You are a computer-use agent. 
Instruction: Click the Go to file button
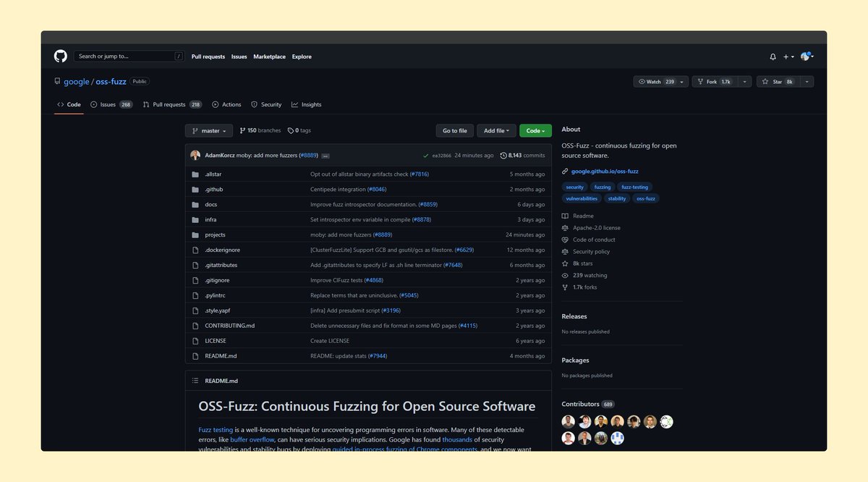click(454, 130)
